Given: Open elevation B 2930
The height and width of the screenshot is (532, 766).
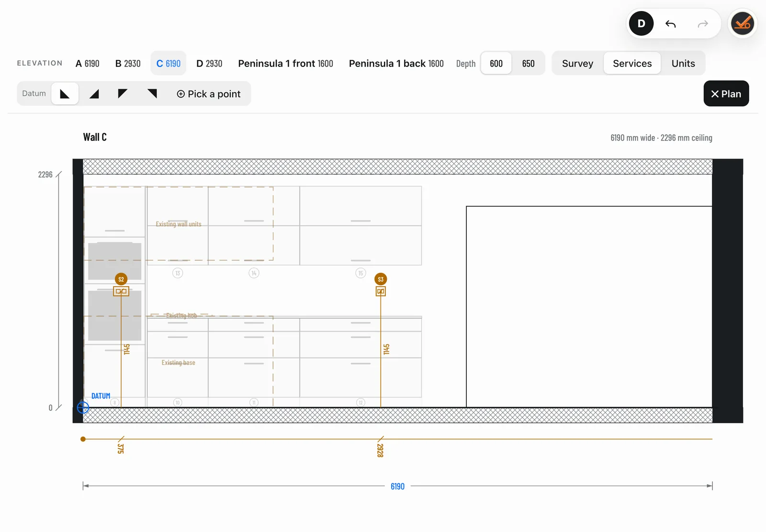Looking at the screenshot, I should (128, 63).
